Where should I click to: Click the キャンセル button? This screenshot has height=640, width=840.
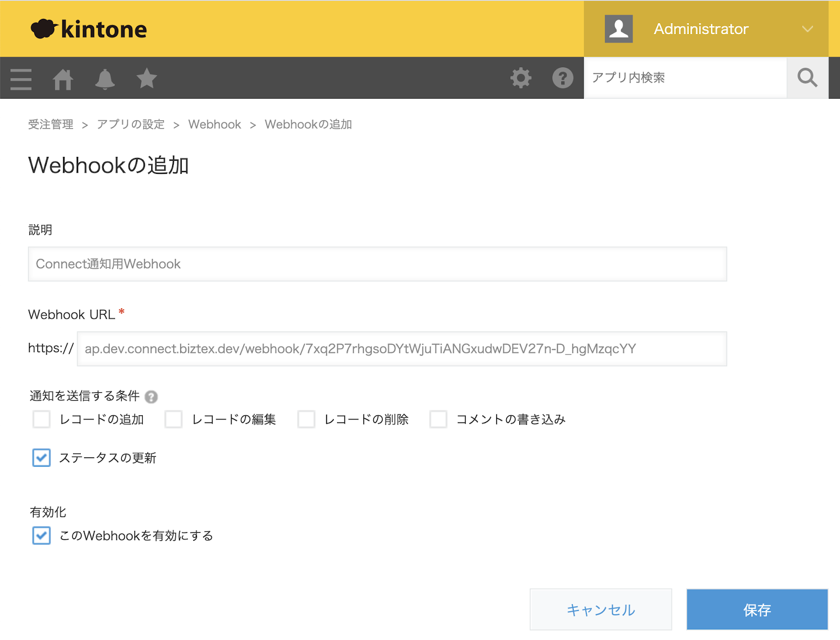click(601, 609)
